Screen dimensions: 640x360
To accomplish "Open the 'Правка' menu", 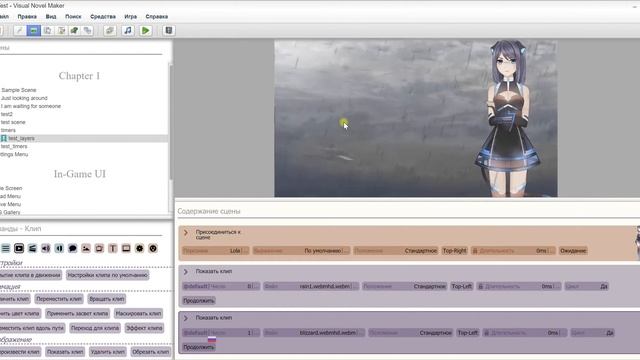I will coord(27,17).
